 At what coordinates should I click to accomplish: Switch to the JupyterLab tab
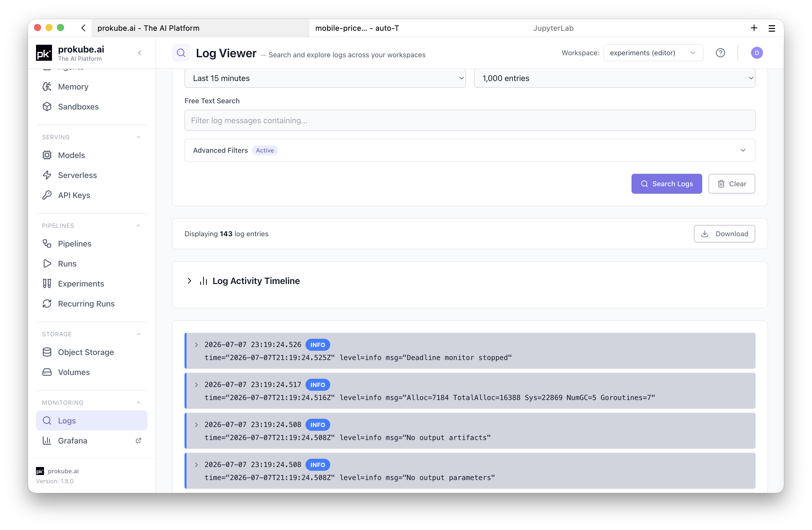[x=553, y=28]
